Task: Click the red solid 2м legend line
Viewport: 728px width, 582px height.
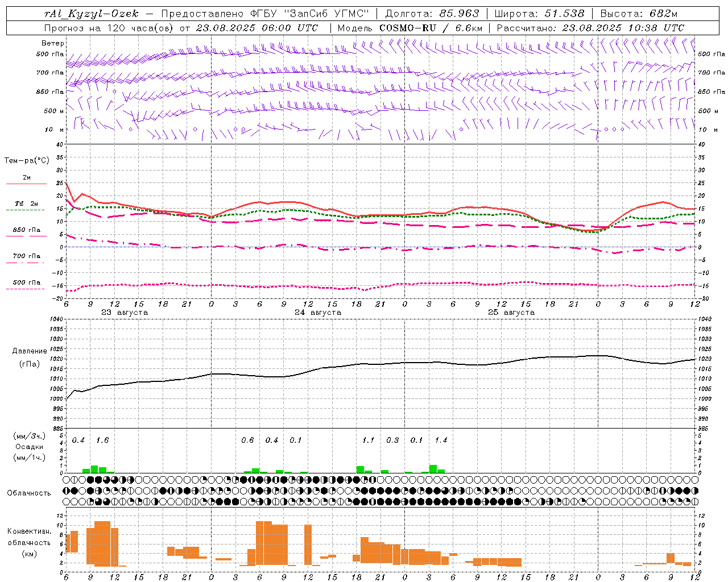Action: (26, 184)
